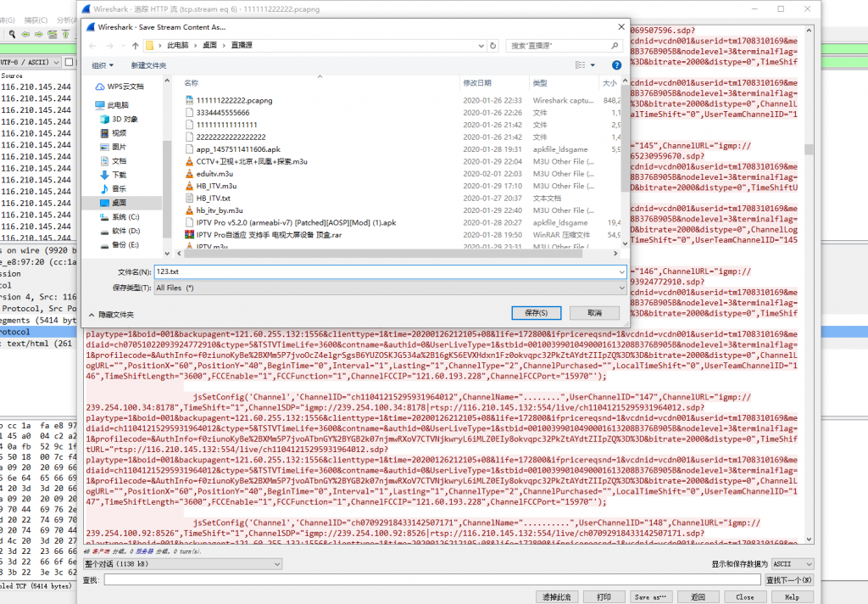The image size is (868, 604).
Task: Open the 文件名 filename history dropdown
Action: tap(621, 271)
